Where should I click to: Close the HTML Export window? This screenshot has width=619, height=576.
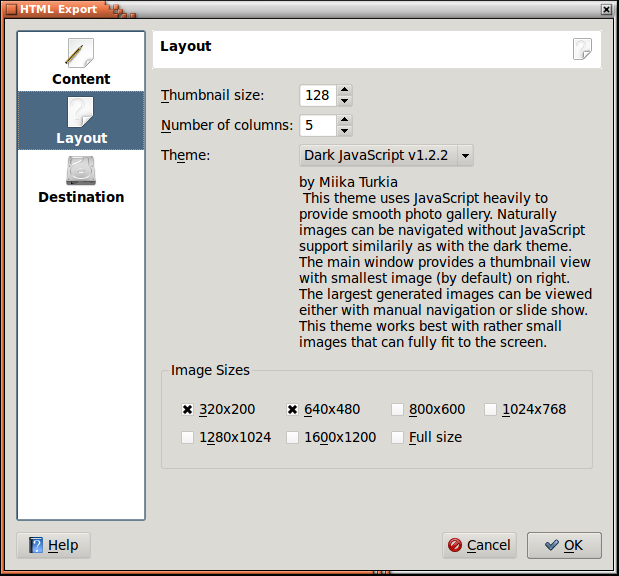click(606, 9)
